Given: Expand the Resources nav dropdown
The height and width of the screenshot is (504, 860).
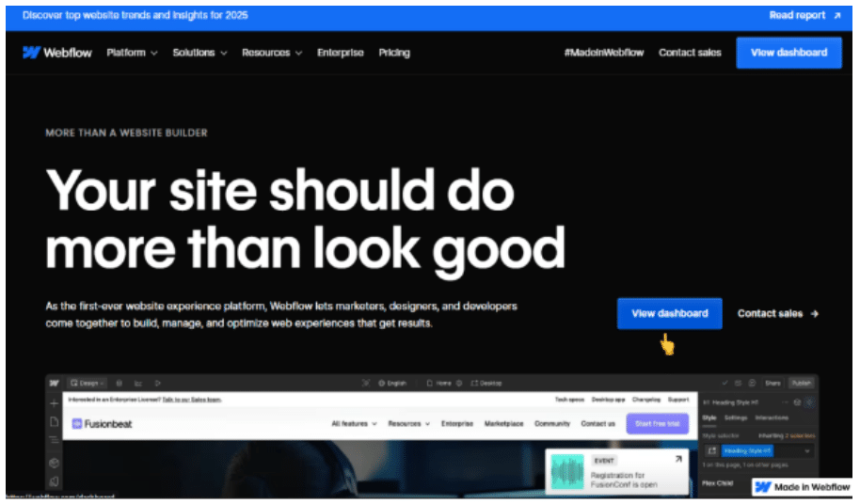Looking at the screenshot, I should (x=272, y=53).
